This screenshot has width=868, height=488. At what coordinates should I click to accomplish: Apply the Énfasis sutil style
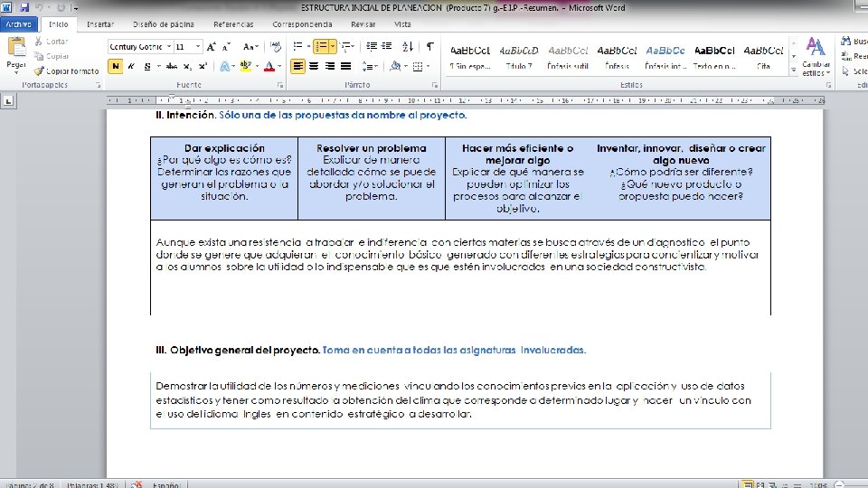(x=568, y=57)
